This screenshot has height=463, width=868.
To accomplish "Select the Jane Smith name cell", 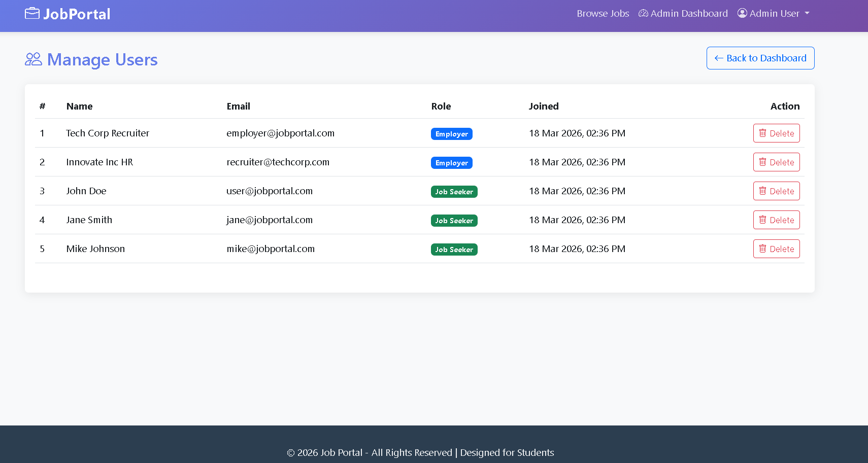I will [89, 220].
